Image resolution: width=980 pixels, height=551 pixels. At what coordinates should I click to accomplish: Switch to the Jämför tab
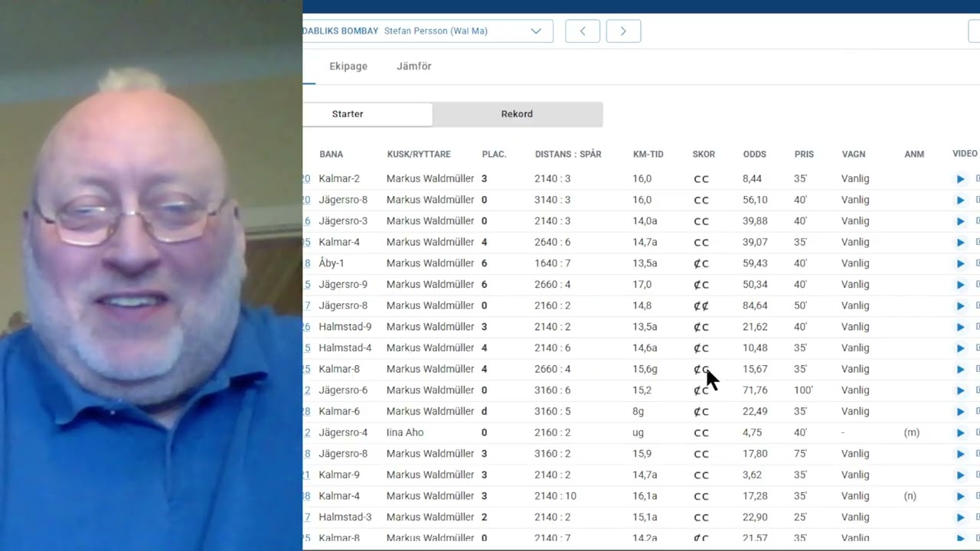pos(414,67)
